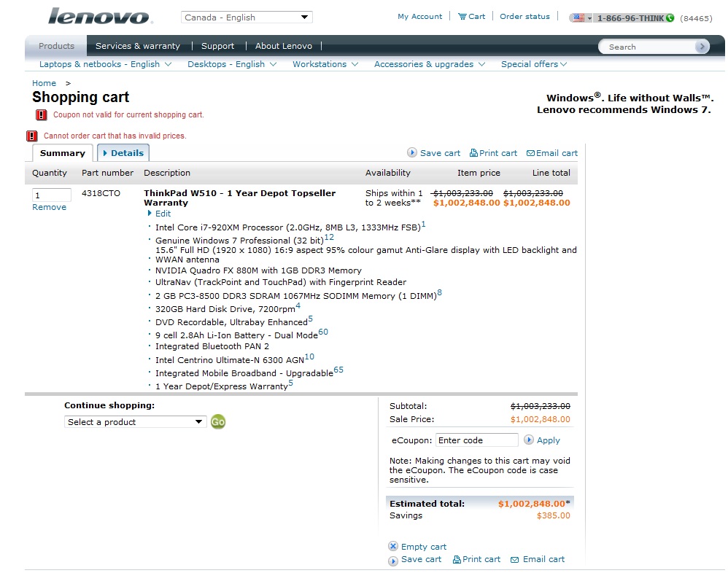Click the 320GB Hard Disk Drive line
Image resolution: width=728 pixels, height=573 pixels.
tap(225, 309)
